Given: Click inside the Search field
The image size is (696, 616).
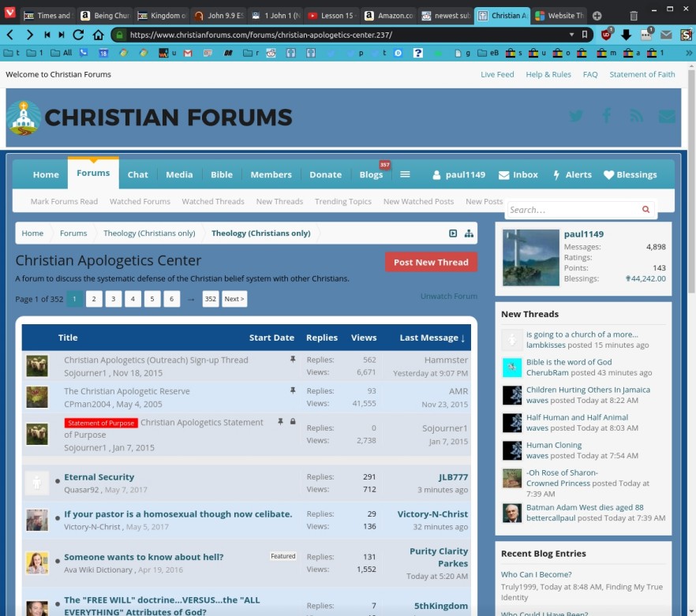Looking at the screenshot, I should click(572, 210).
